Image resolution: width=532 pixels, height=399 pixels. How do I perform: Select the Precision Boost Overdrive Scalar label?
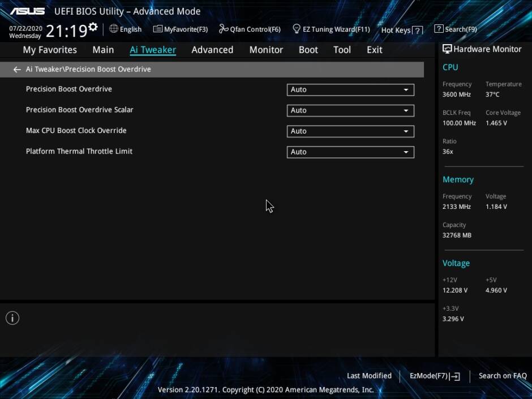click(79, 110)
